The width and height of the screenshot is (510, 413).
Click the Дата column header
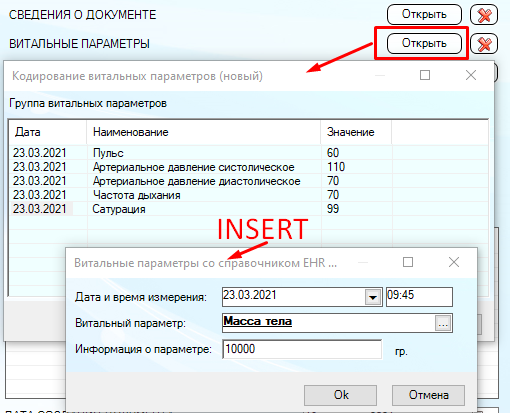coord(48,132)
